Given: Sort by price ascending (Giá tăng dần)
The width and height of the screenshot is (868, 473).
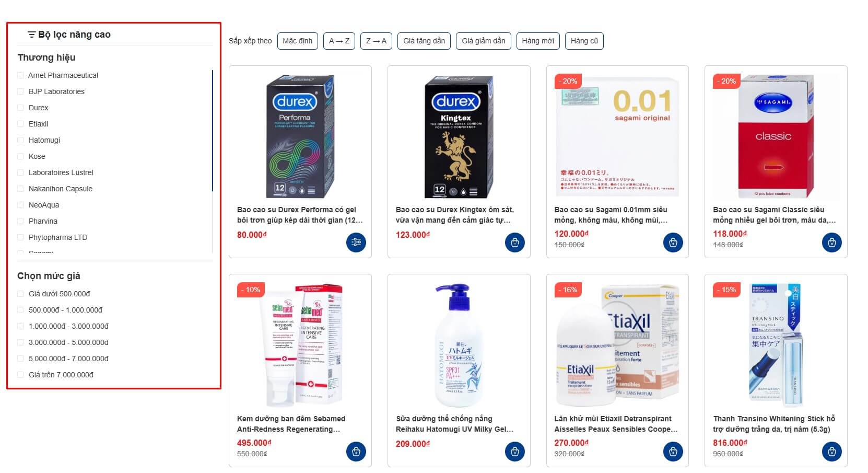Looking at the screenshot, I should 424,41.
